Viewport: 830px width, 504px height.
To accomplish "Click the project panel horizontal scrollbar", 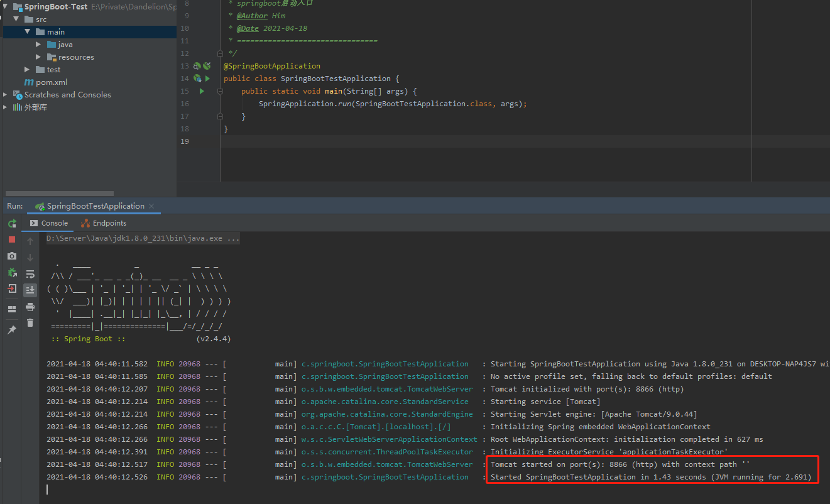I will coord(60,194).
